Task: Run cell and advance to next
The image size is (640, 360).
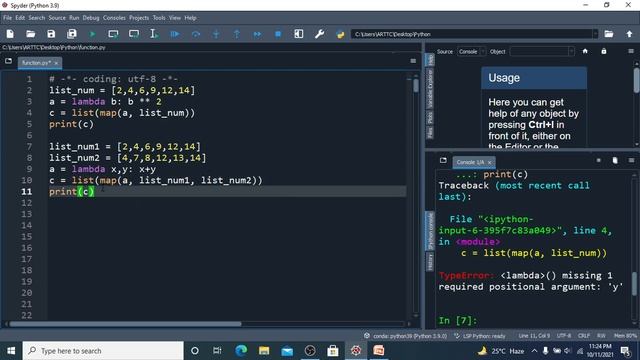Action: click(x=134, y=34)
